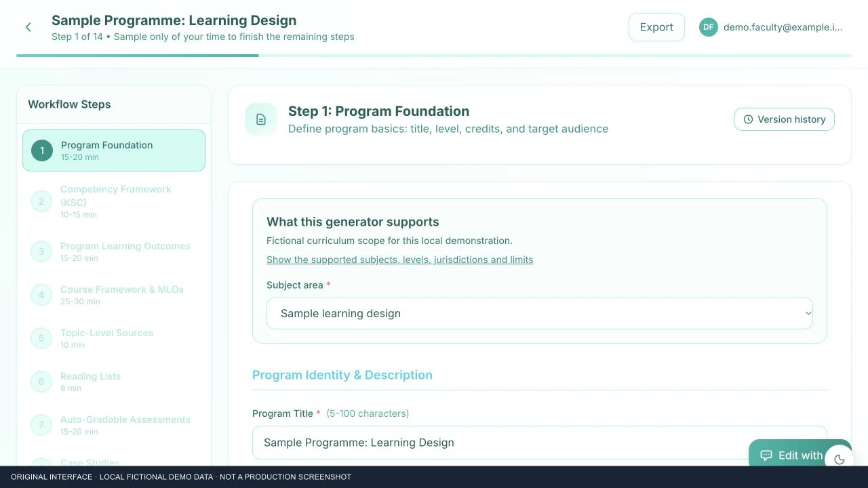This screenshot has width=868, height=488.
Task: Select the Program Foundation workflow step
Action: pyautogui.click(x=114, y=150)
